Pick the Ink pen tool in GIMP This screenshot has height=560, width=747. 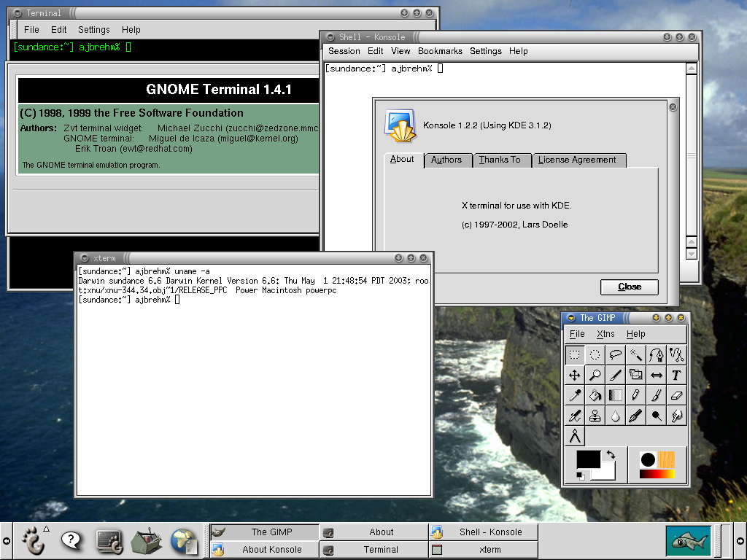coord(635,416)
